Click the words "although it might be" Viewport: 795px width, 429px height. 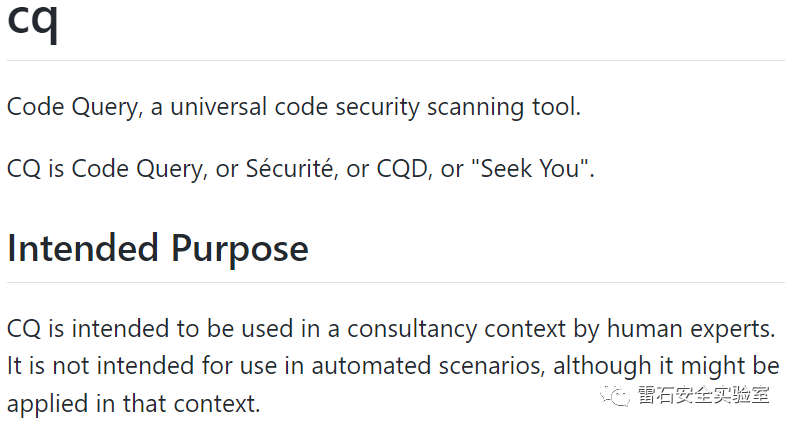(666, 366)
